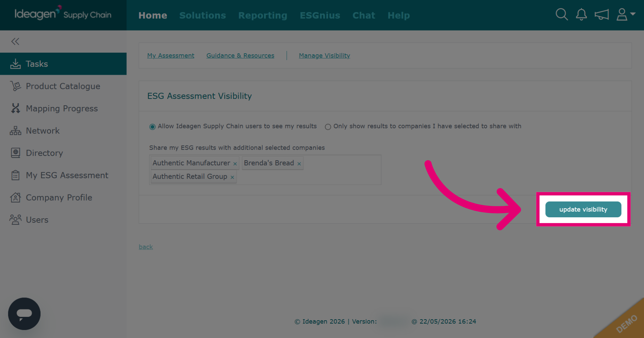The height and width of the screenshot is (338, 644).
Task: Click the Authentic Retail Group tag text
Action: [x=190, y=176]
